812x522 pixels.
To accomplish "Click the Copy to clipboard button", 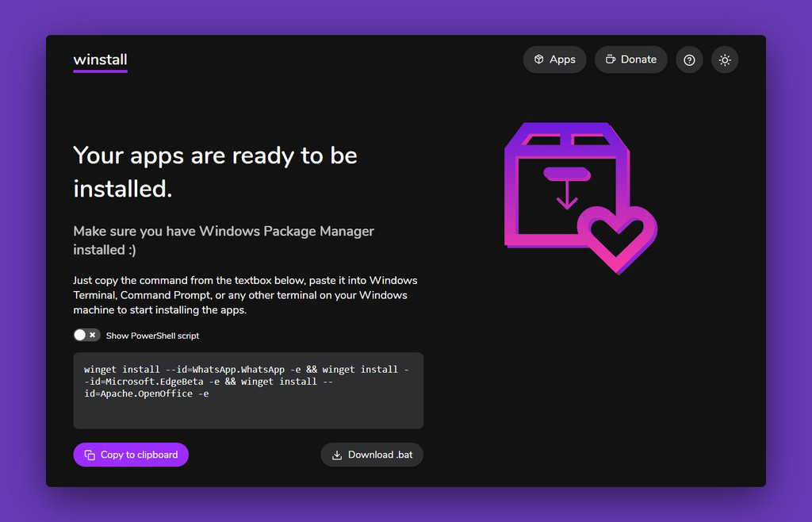I will tap(130, 455).
